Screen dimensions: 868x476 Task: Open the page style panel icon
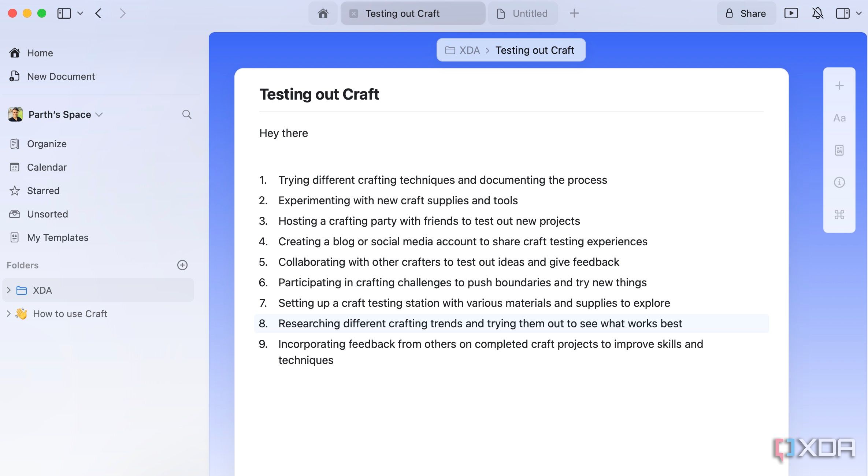click(x=839, y=150)
